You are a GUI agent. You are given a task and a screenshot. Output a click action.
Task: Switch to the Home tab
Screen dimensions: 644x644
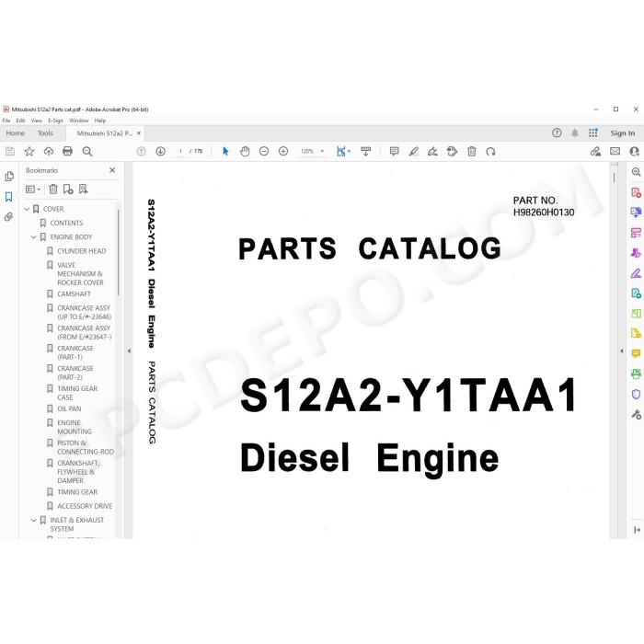click(x=16, y=133)
